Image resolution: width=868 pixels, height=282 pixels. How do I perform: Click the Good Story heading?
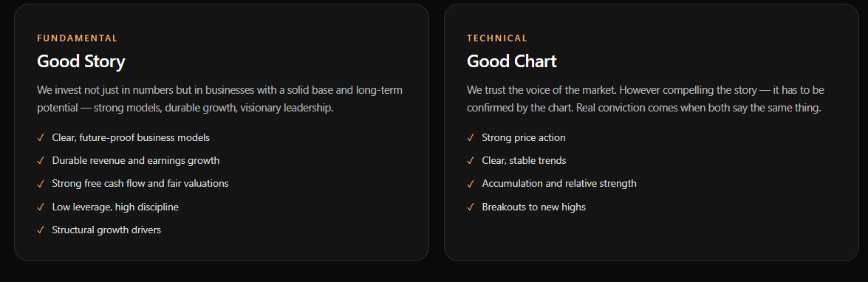point(81,61)
